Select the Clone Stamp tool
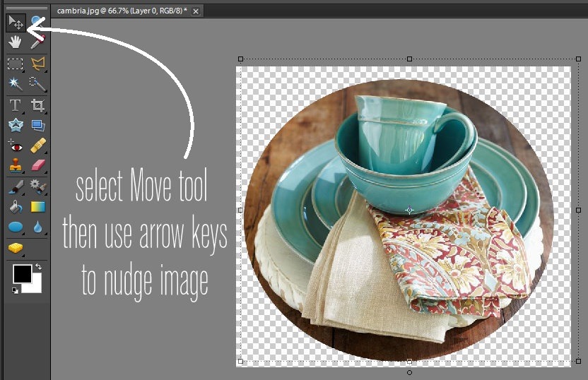This screenshot has width=588, height=380. point(15,166)
